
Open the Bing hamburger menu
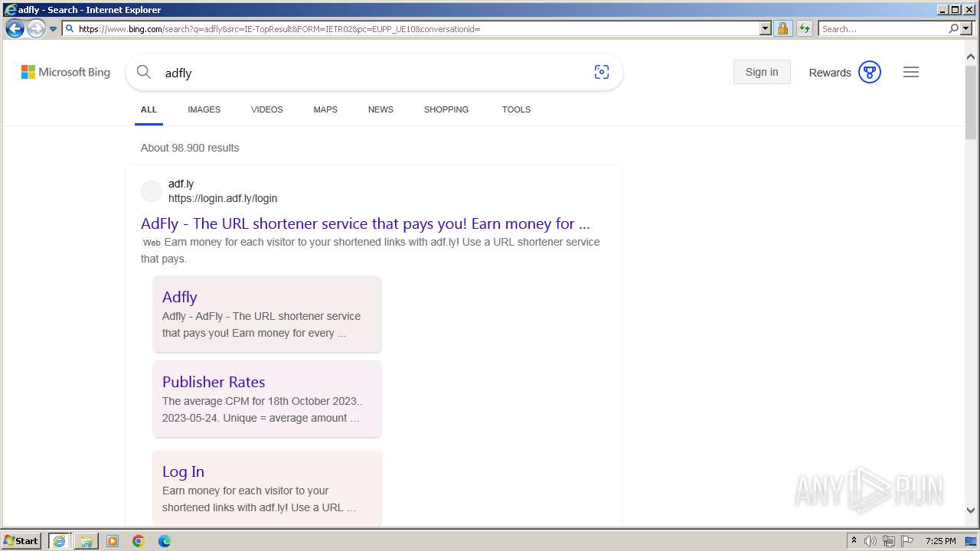911,72
